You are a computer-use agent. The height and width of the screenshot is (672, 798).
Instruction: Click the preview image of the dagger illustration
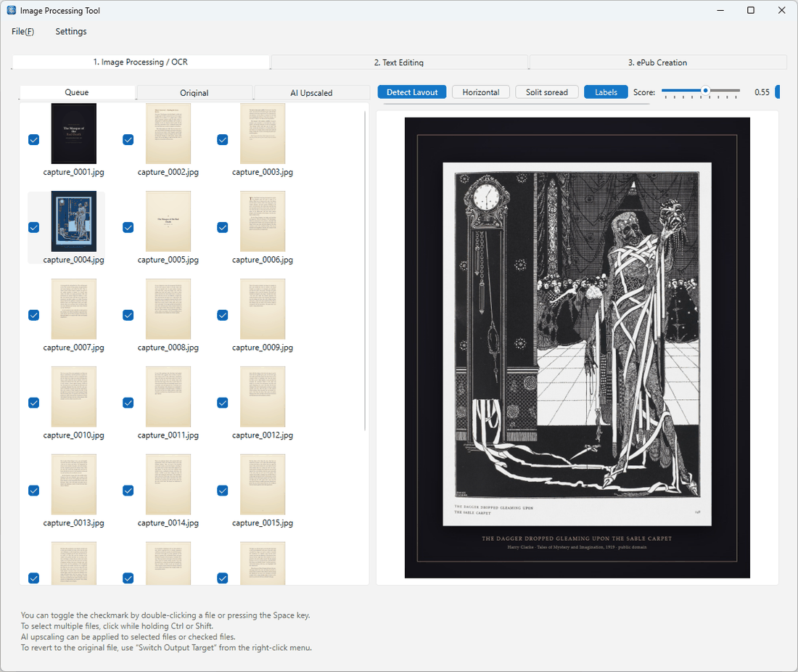pos(577,348)
